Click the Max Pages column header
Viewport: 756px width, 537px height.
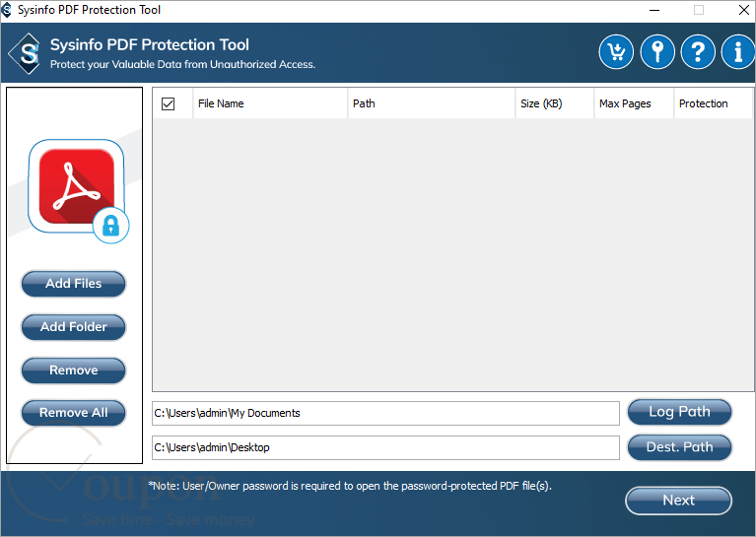point(634,103)
